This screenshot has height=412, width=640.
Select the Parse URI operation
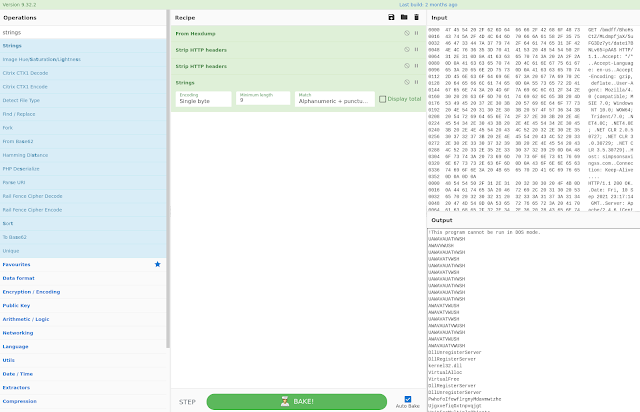coord(83,183)
